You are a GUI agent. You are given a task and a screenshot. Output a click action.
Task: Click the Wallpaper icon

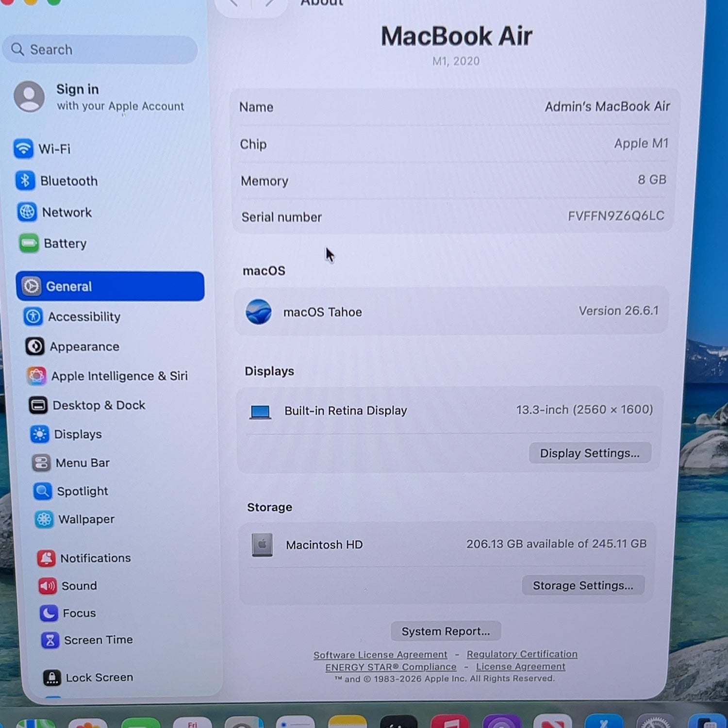point(44,519)
